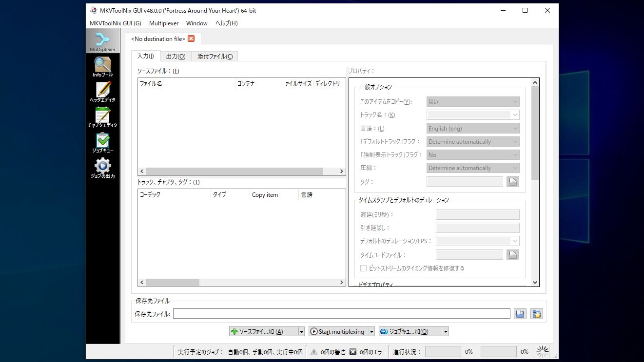Expand the add source files arrow menu
The height and width of the screenshot is (362, 644).
tap(301, 332)
